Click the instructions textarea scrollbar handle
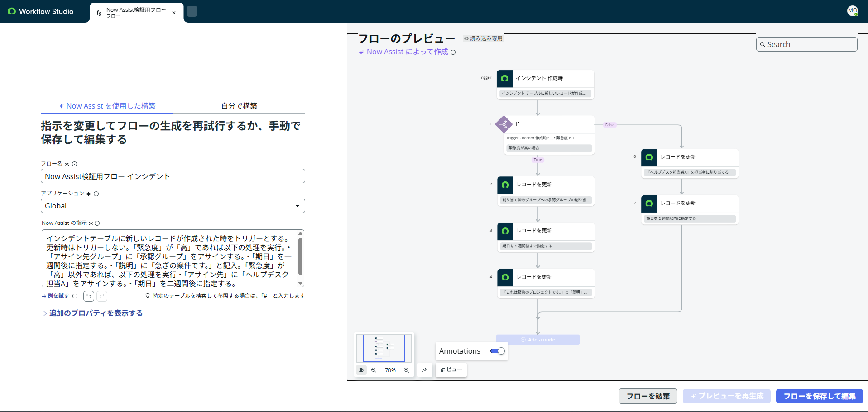The image size is (868, 412). (x=300, y=256)
